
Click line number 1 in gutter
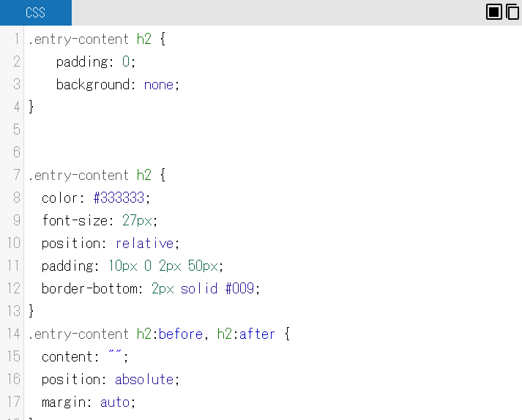[16, 39]
